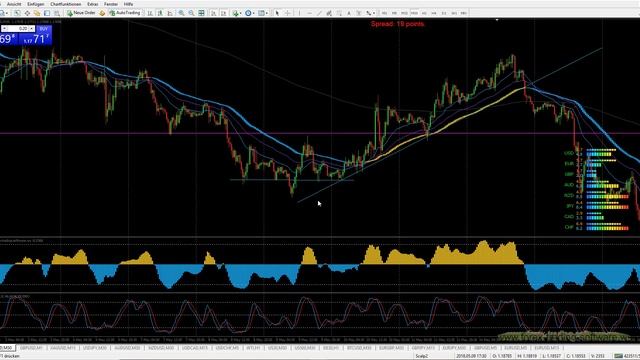The width and height of the screenshot is (640, 360).
Task: Select the text label tool
Action: click(359, 13)
